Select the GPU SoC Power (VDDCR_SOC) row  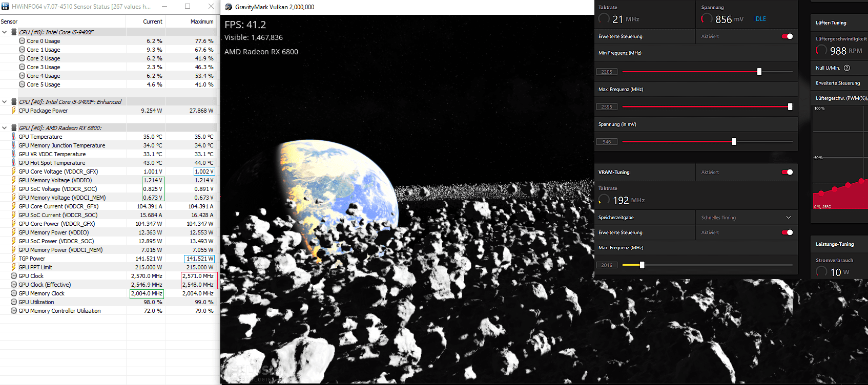click(109, 241)
